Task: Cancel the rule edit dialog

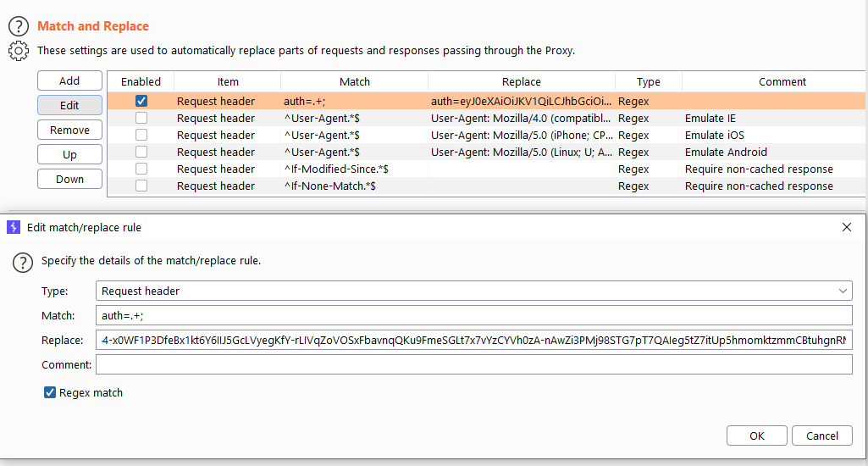Action: [x=821, y=435]
